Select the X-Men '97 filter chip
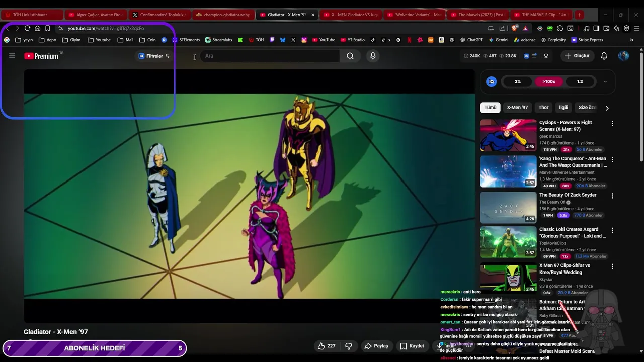Image resolution: width=644 pixels, height=362 pixels. pyautogui.click(x=517, y=107)
